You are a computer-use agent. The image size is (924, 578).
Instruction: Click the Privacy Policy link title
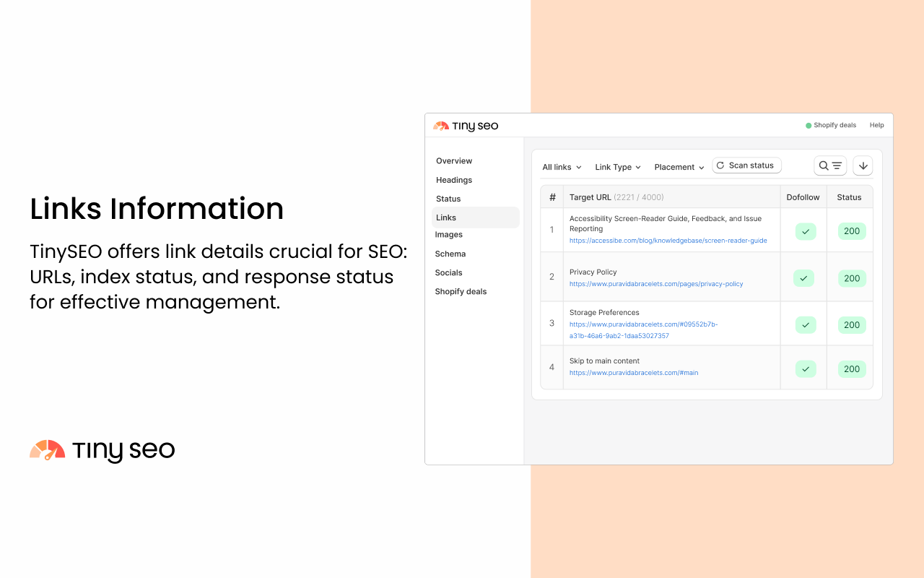[593, 272]
